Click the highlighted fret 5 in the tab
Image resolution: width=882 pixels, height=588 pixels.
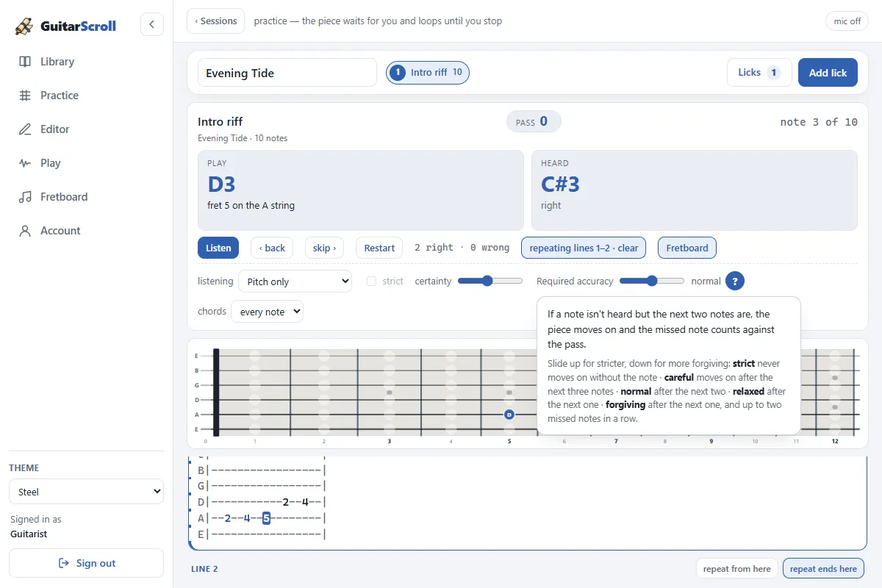tap(266, 518)
